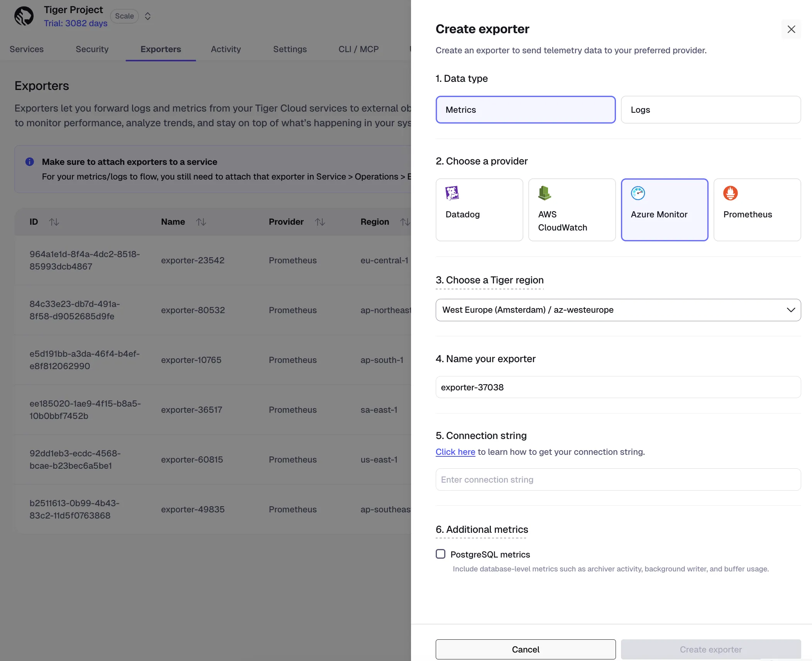
Task: Click Prometheus provider cell for exporter-60815
Action: [x=293, y=459]
